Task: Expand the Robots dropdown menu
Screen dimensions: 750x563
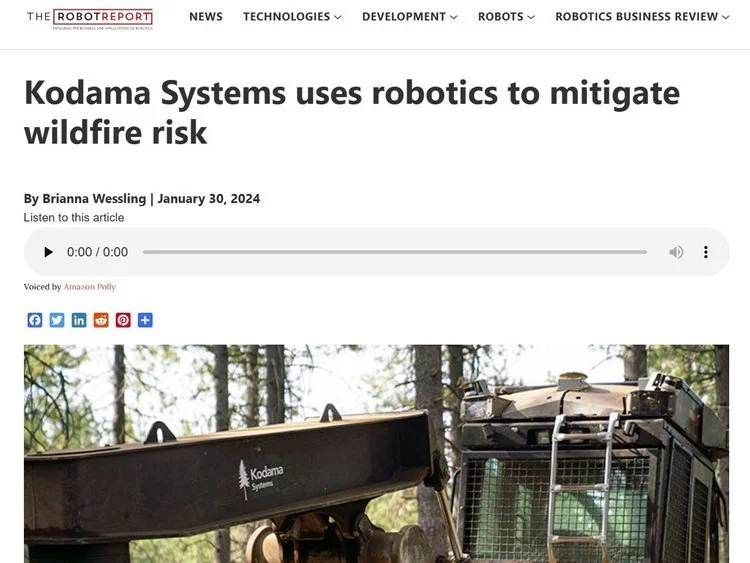Action: 507,17
